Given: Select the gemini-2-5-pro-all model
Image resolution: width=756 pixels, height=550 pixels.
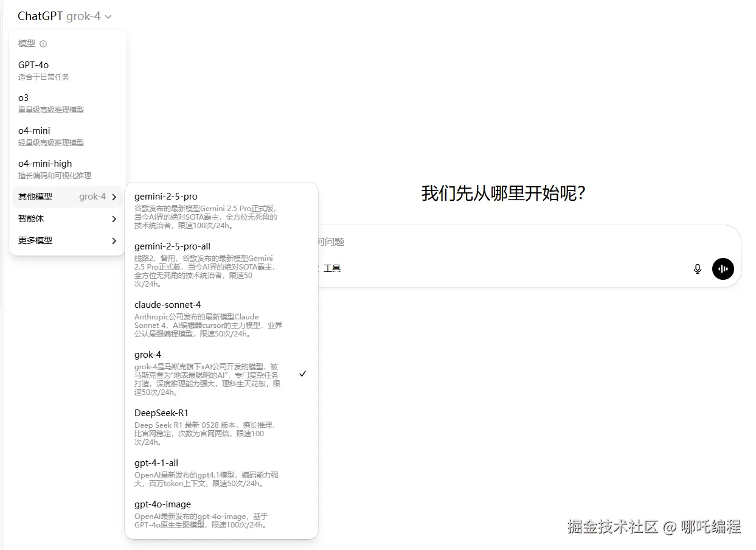Looking at the screenshot, I should click(x=221, y=265).
